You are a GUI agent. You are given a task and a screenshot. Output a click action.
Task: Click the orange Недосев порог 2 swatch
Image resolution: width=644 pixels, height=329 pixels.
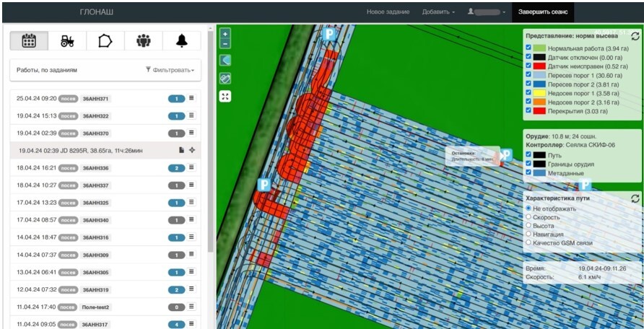539,102
